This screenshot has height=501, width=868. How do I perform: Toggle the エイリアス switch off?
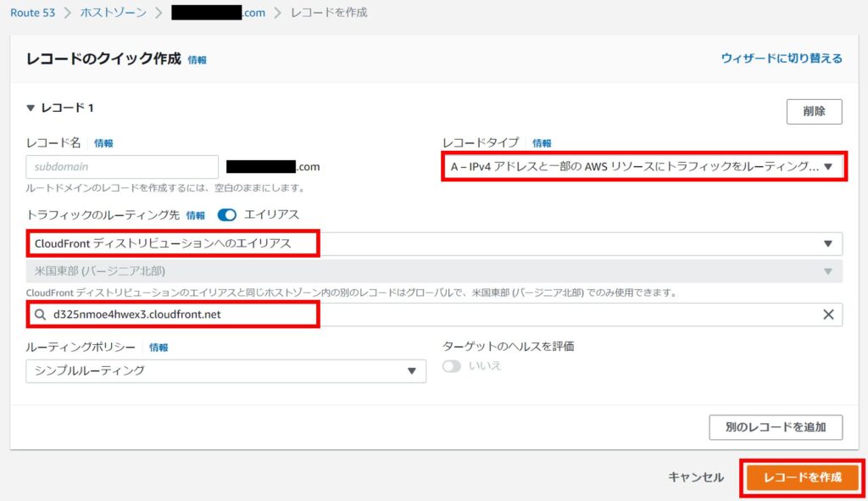[227, 215]
